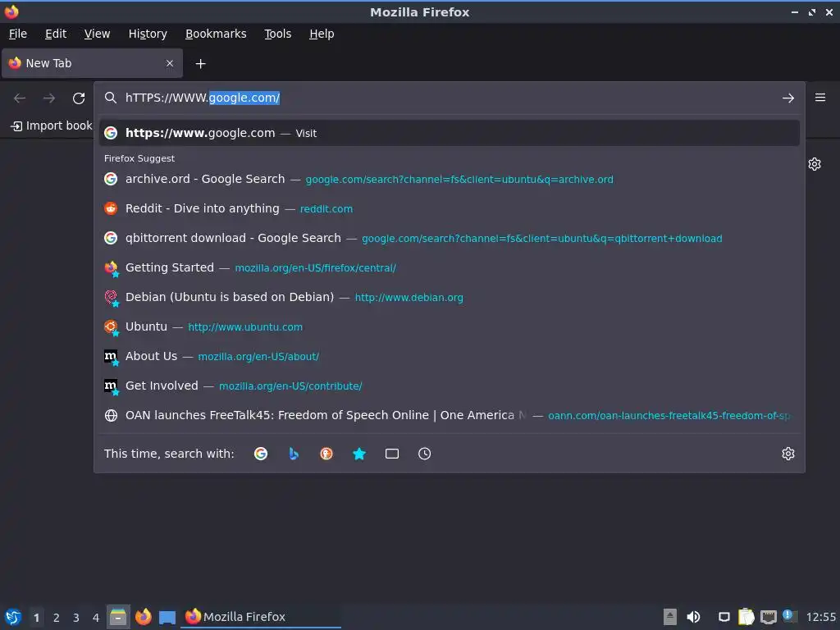Select archive.ord - Google Search suggestion
The image size is (840, 630).
pos(450,179)
